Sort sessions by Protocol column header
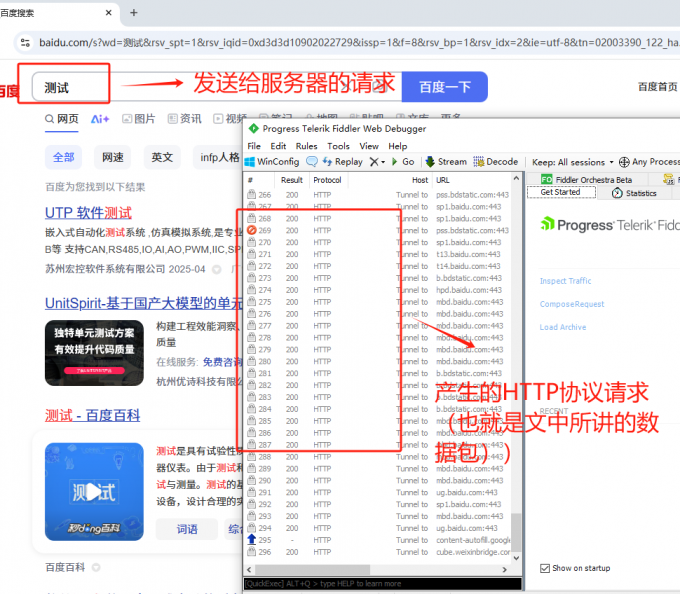This screenshot has width=680, height=594. [x=327, y=180]
